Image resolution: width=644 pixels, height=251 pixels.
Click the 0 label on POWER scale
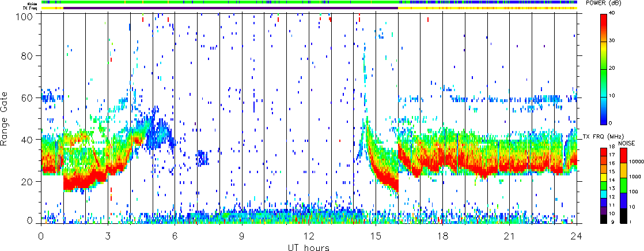pyautogui.click(x=612, y=123)
